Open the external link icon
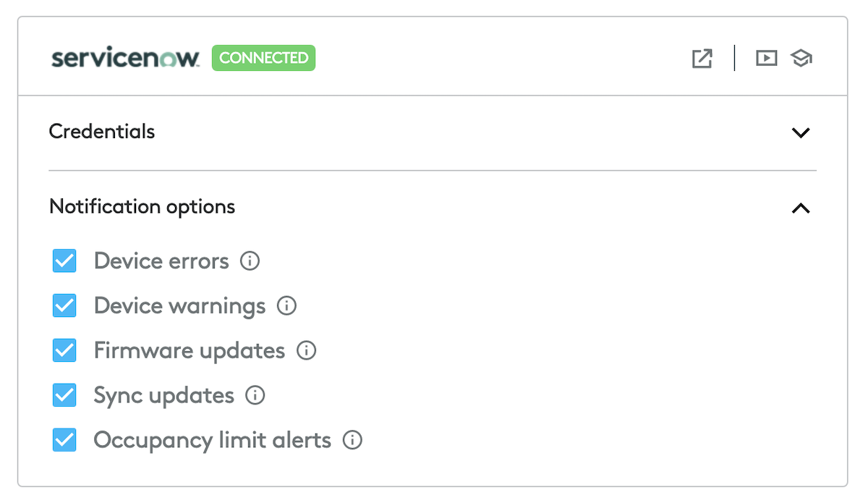The width and height of the screenshot is (868, 503). click(702, 59)
